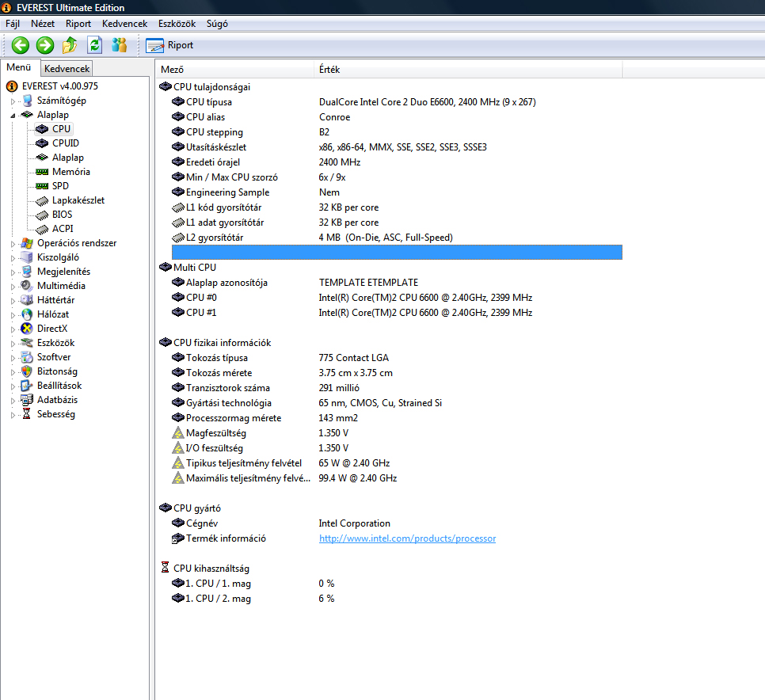Expand the Kiszolgáló tree node
The image size is (765, 700).
[13, 258]
